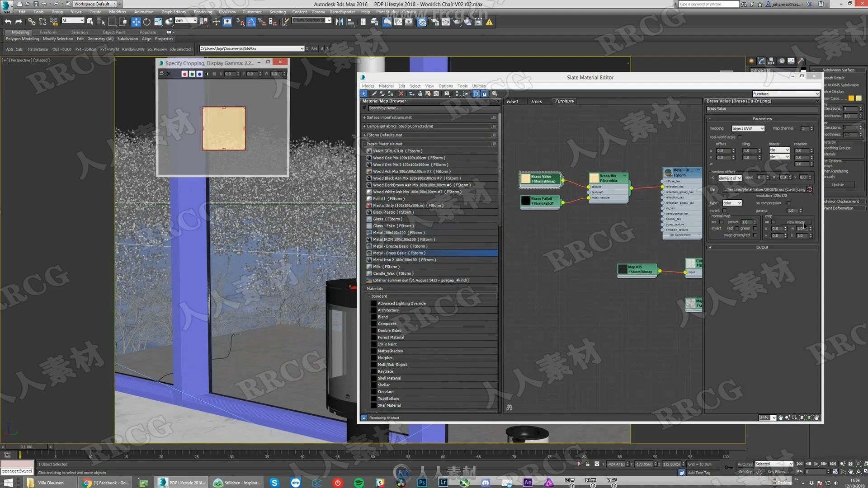Expand FStorm Defaults.mat library
Screen dimensions: 868x488
pos(364,135)
